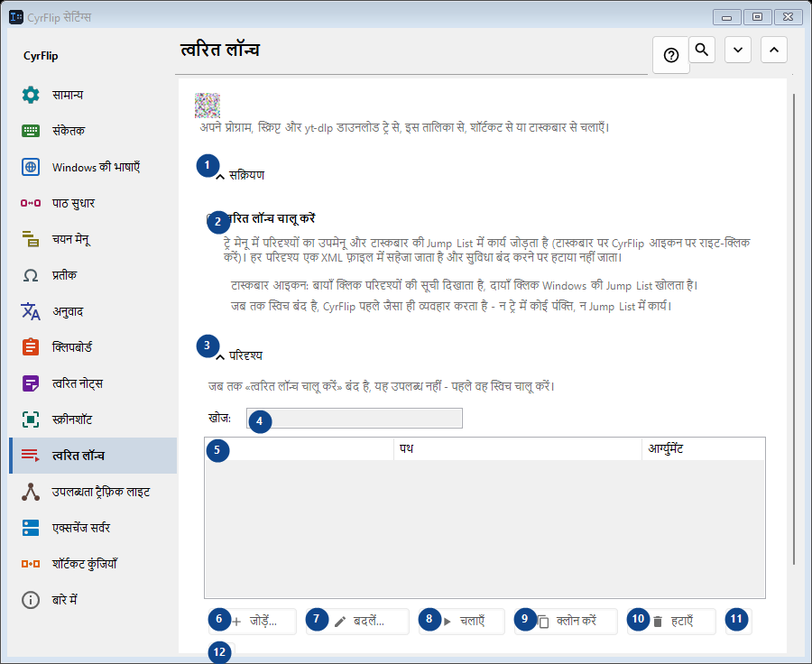Open the क्लिपबोर्ड clipboard icon
The height and width of the screenshot is (664, 812).
click(31, 347)
